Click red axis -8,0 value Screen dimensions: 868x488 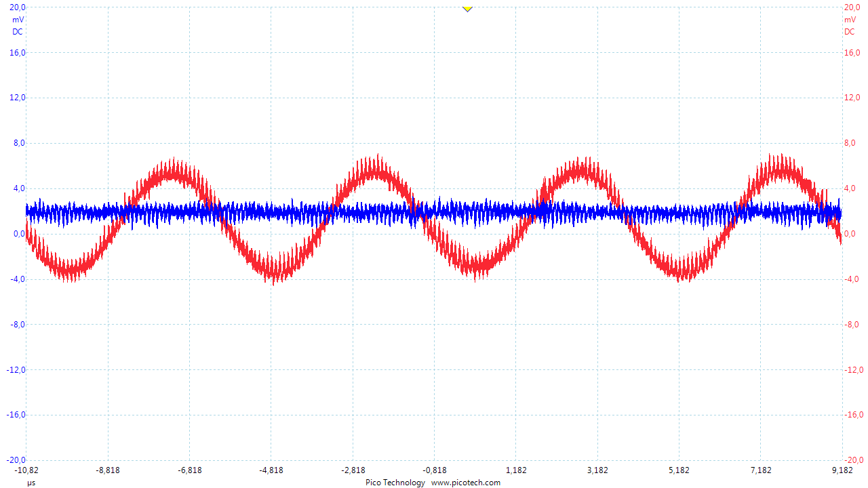tap(852, 325)
